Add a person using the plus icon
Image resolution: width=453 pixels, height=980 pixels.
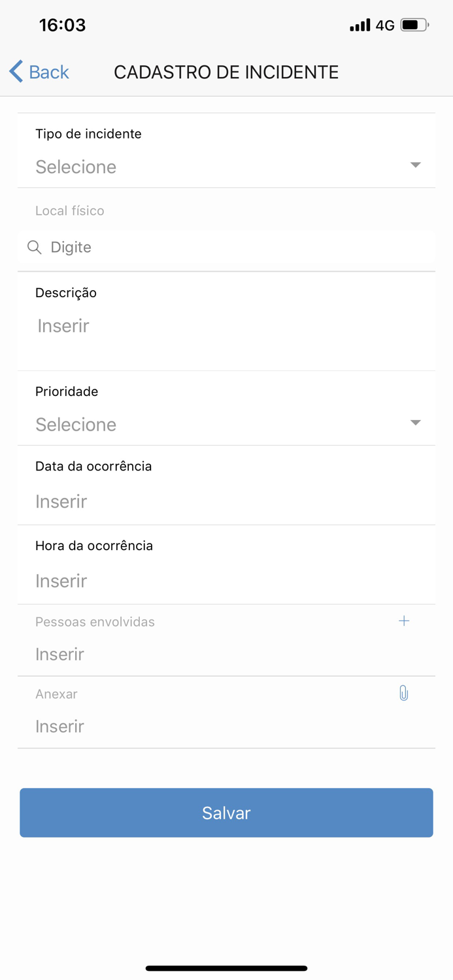pyautogui.click(x=404, y=621)
